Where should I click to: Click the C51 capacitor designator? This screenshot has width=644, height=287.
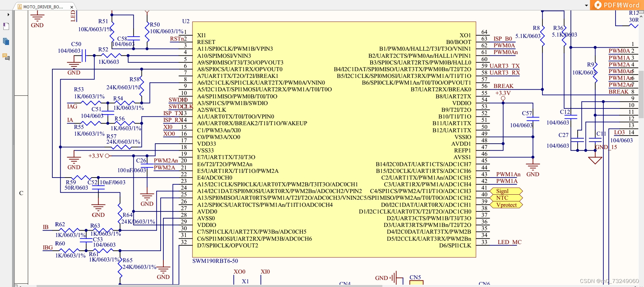coord(96,109)
